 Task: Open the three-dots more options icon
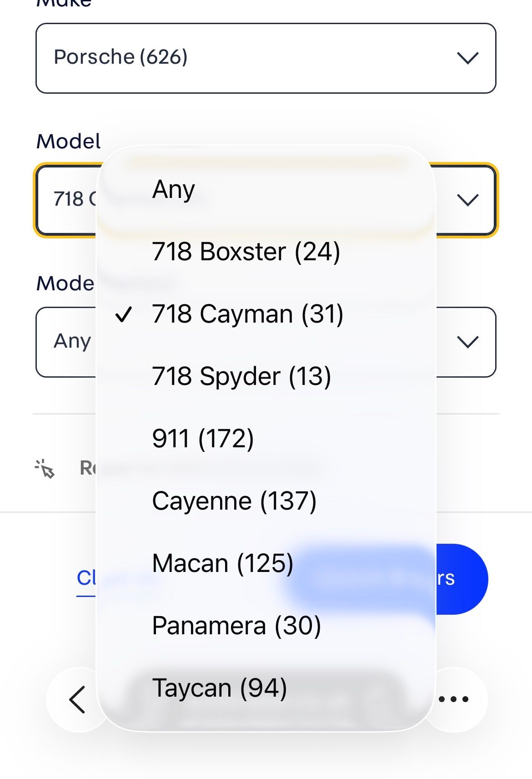(x=453, y=699)
